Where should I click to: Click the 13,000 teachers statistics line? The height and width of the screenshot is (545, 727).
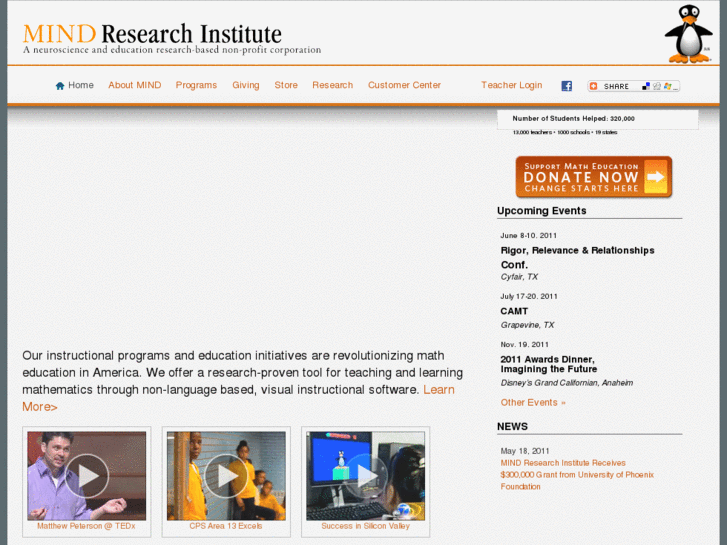[565, 132]
